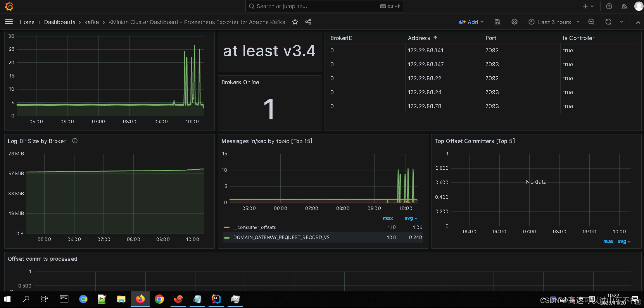Click the KMinion Cluster Dashboard title breadcrumb
Screen dimensions: 644x308
[197, 22]
